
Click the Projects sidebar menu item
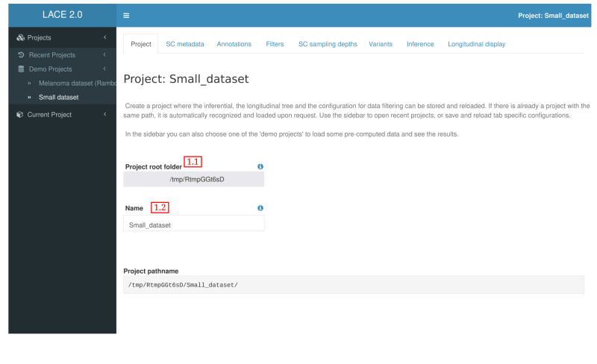(x=63, y=37)
